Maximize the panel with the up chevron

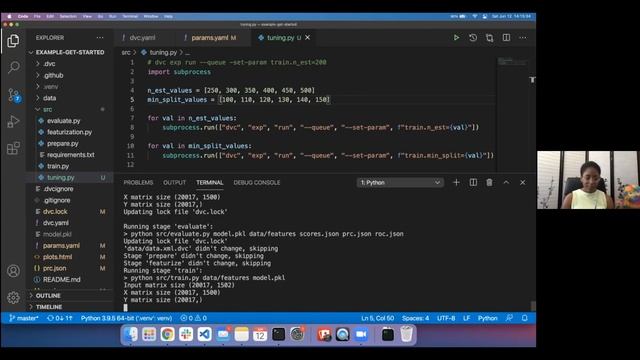coord(506,182)
